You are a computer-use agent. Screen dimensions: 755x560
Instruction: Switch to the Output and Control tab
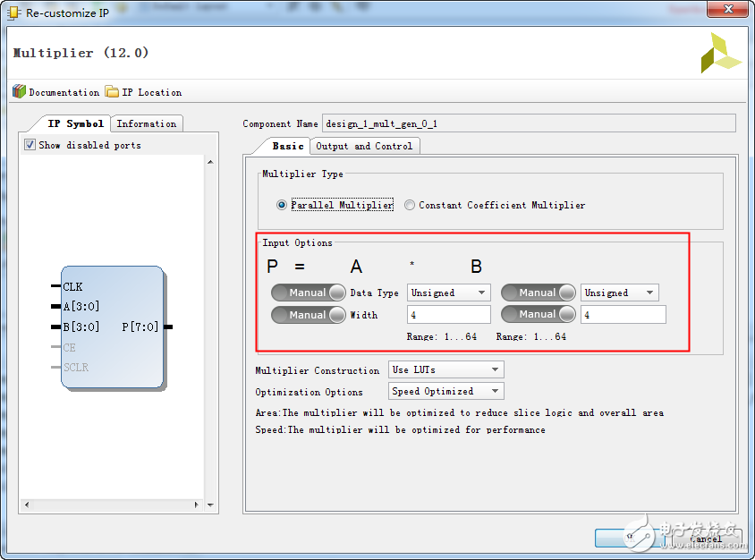pos(364,146)
